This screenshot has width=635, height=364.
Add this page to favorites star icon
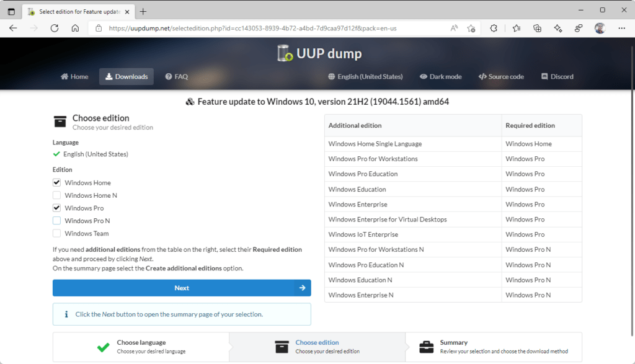coord(471,28)
